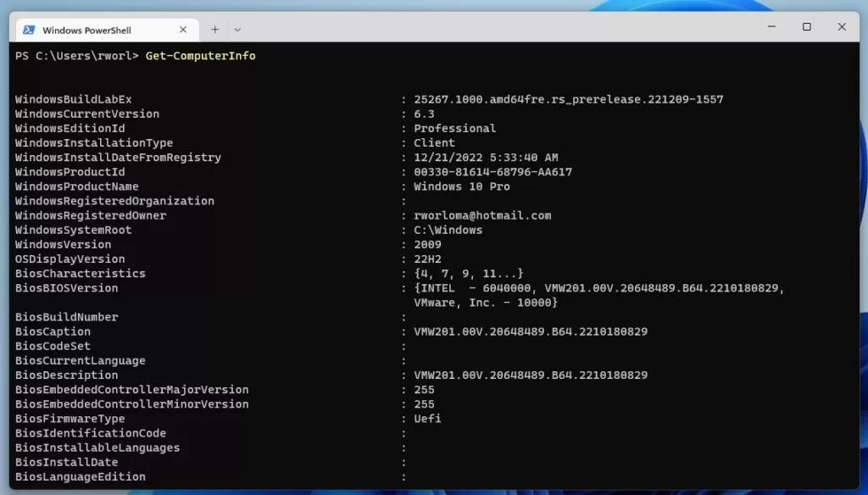Click the WindowsCurrentVersion property name
Image resolution: width=868 pixels, height=495 pixels.
87,114
